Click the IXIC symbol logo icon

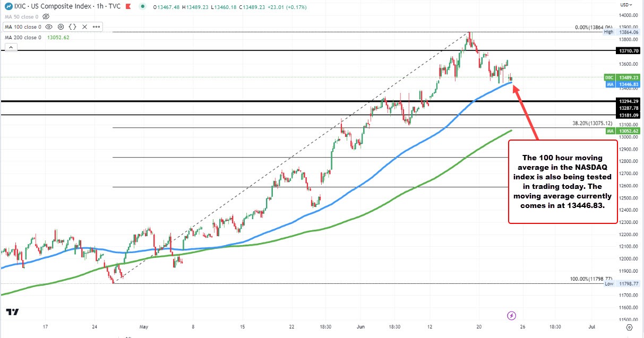[8, 6]
